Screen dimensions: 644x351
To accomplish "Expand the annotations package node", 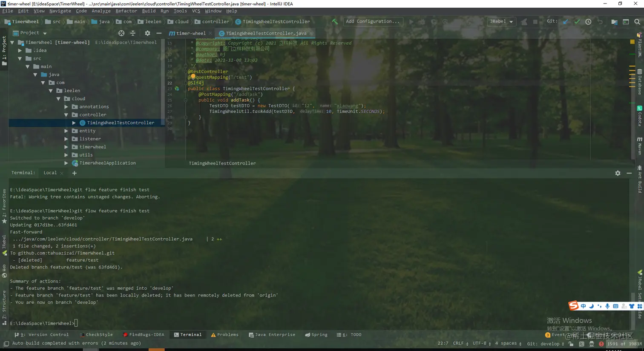I will click(x=66, y=107).
